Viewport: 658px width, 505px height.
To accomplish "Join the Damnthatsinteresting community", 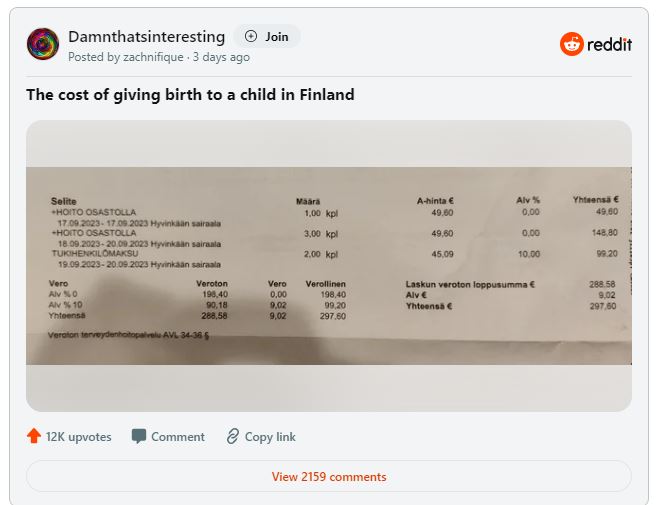I will click(267, 37).
